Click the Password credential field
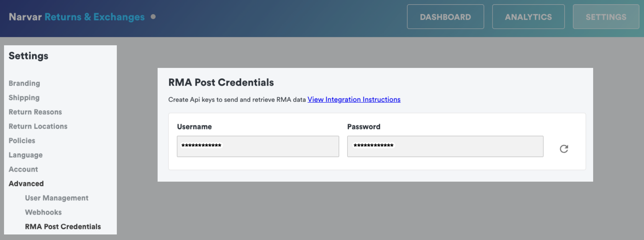This screenshot has height=240, width=644. pyautogui.click(x=445, y=146)
